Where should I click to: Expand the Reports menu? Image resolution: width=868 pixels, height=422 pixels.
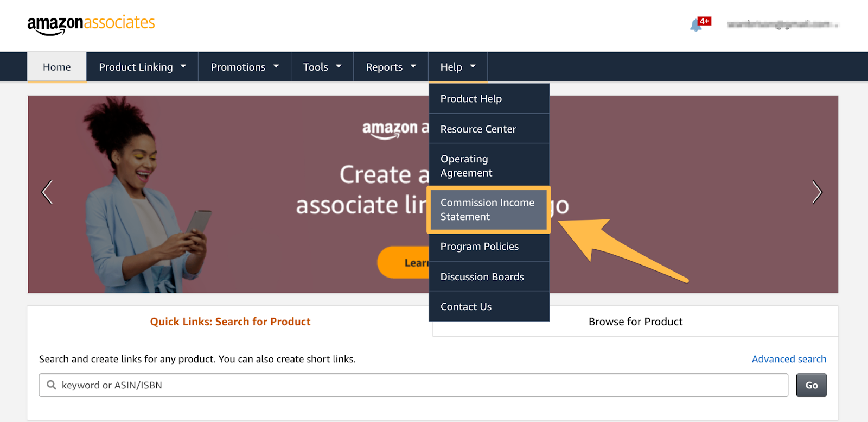(x=391, y=67)
